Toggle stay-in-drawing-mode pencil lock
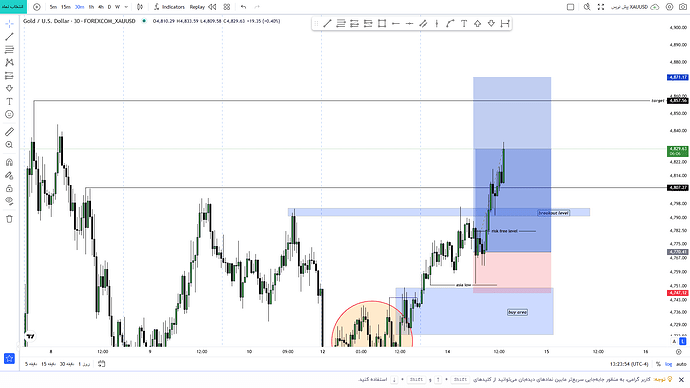The height and width of the screenshot is (388, 690). tap(9, 176)
